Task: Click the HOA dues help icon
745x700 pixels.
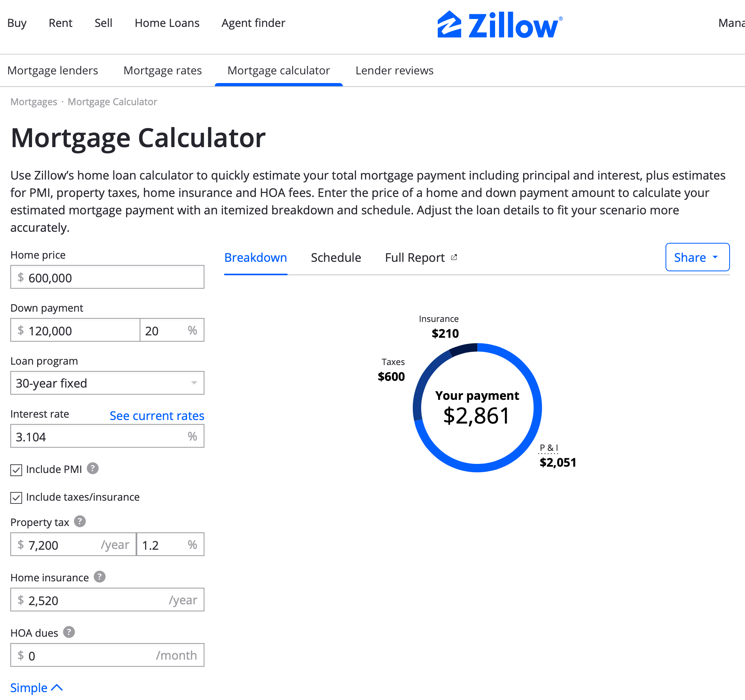Action: 69,632
